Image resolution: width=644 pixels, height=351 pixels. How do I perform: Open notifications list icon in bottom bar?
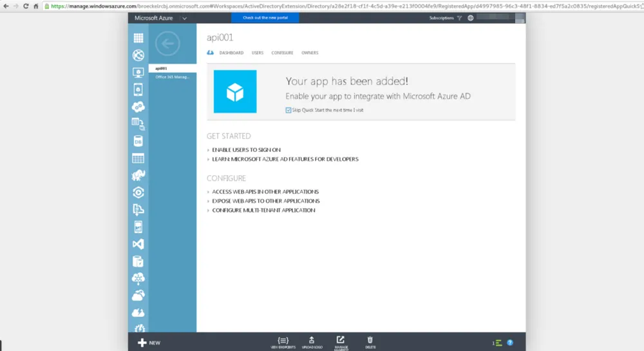click(x=497, y=343)
